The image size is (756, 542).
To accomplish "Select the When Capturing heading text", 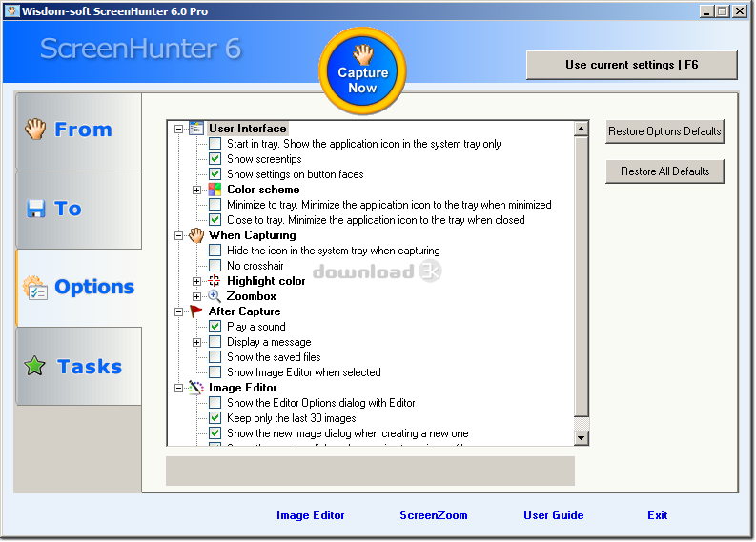I will click(x=253, y=235).
